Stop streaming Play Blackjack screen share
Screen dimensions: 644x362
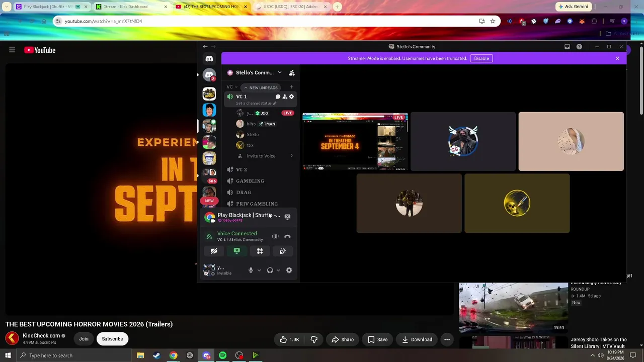287,217
